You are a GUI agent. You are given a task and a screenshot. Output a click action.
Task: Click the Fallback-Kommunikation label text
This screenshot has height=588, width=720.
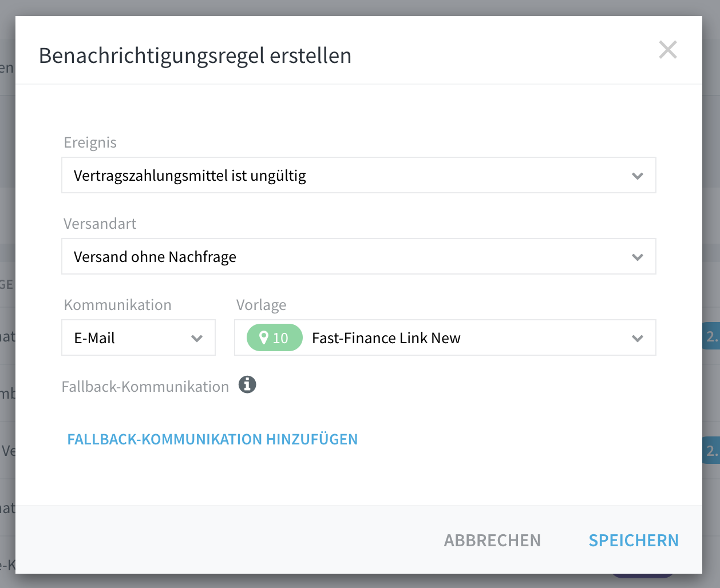[145, 387]
